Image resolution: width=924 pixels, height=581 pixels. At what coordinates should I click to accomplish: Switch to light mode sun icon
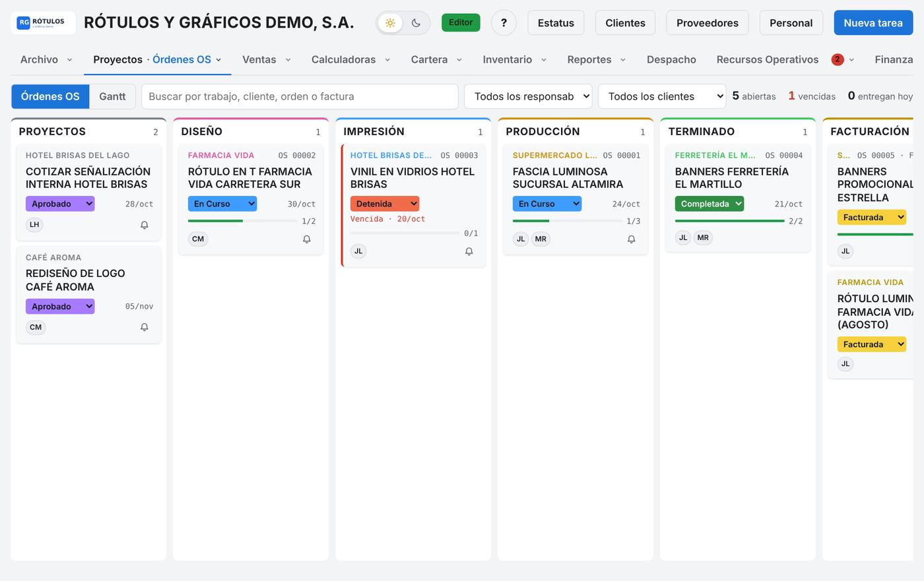click(390, 23)
